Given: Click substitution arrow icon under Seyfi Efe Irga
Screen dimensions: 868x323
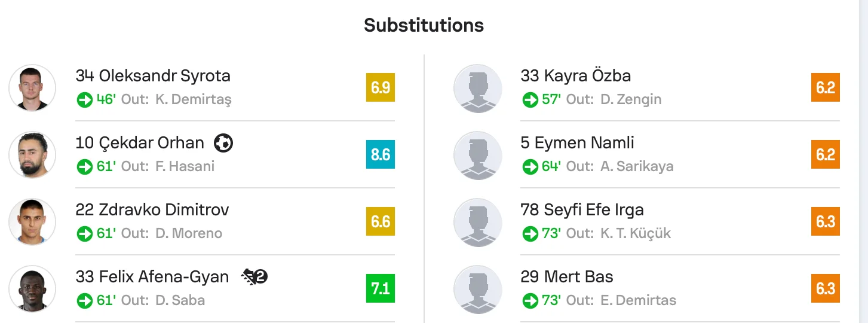Looking at the screenshot, I should 530,233.
